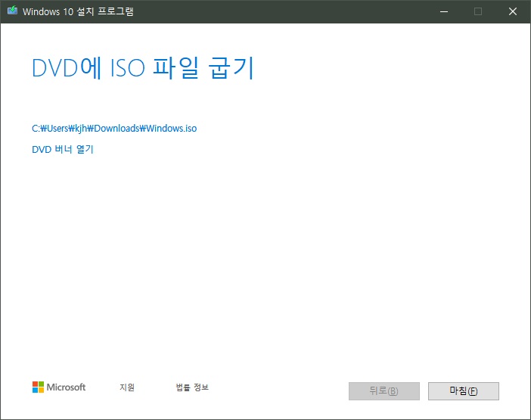Viewport: 531px width, 420px height.
Task: Minimize the Windows 10 설치 프로그램 window
Action: 444,11
